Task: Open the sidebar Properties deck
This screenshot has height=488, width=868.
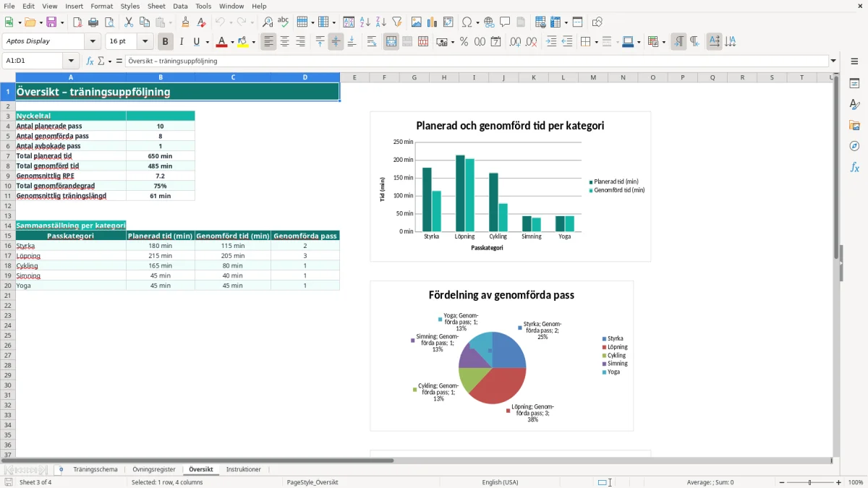Action: tap(854, 84)
